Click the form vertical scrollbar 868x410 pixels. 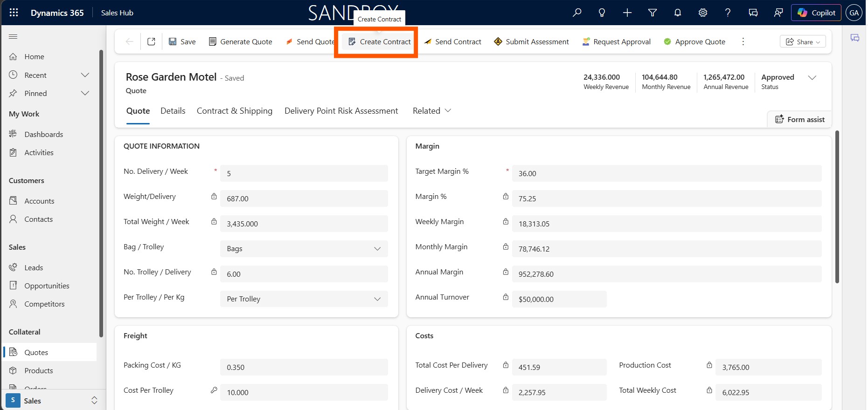click(837, 207)
